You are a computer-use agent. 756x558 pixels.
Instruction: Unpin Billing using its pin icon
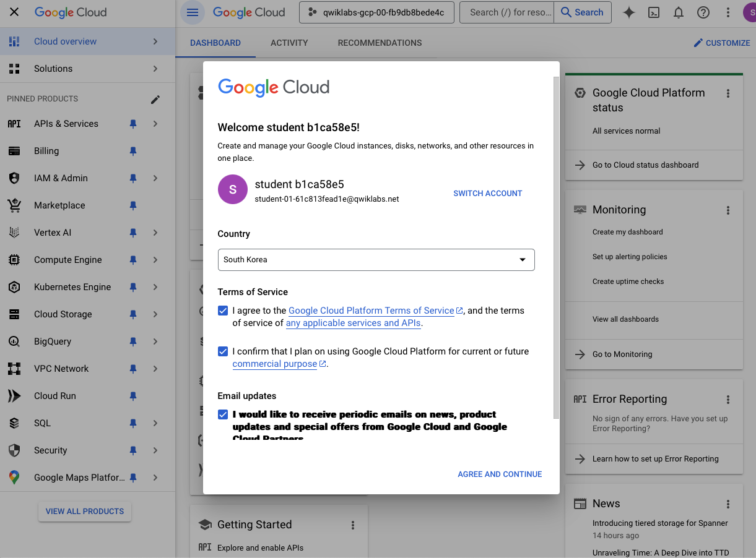click(x=133, y=151)
